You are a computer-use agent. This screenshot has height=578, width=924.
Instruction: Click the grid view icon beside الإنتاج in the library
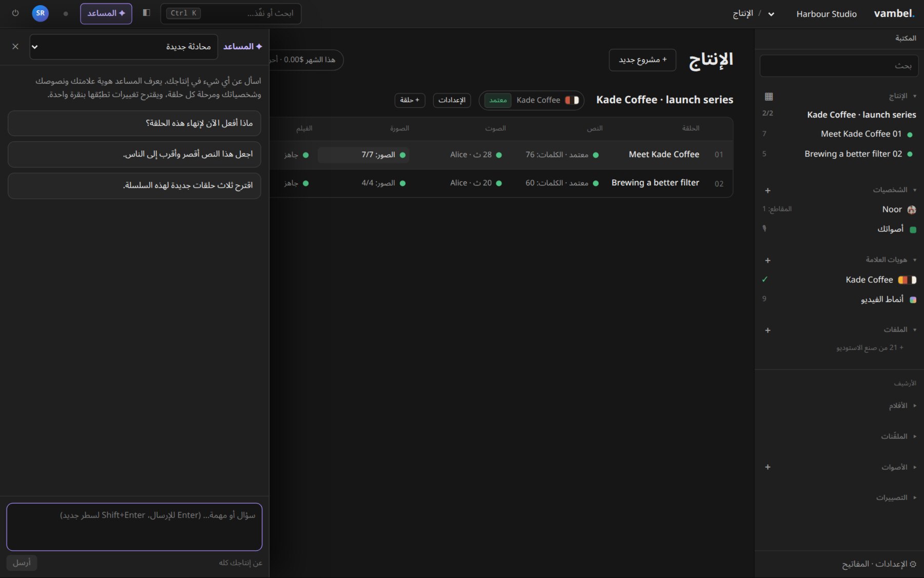click(x=768, y=97)
